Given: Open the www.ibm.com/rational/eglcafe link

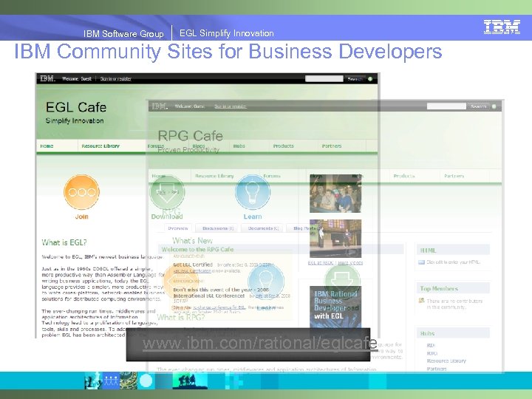Looking at the screenshot, I should click(x=260, y=344).
